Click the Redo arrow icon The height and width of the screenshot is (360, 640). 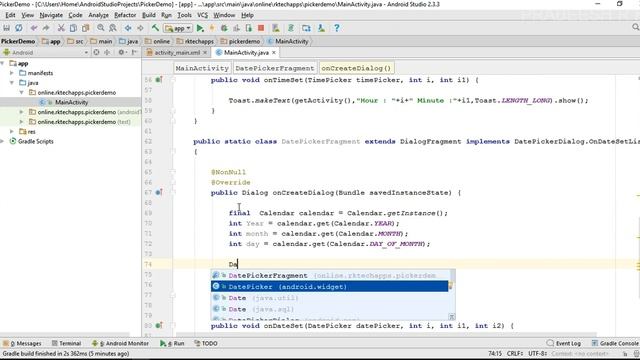[46, 28]
